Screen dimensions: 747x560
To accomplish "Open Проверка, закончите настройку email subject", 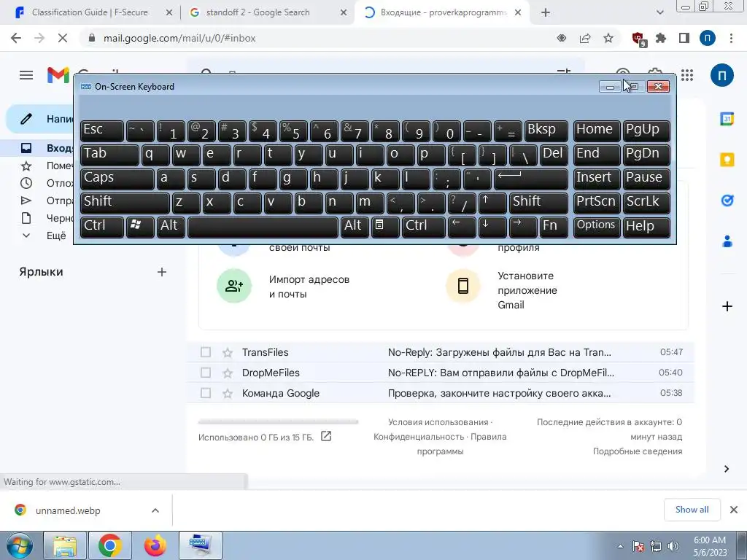I will (499, 393).
